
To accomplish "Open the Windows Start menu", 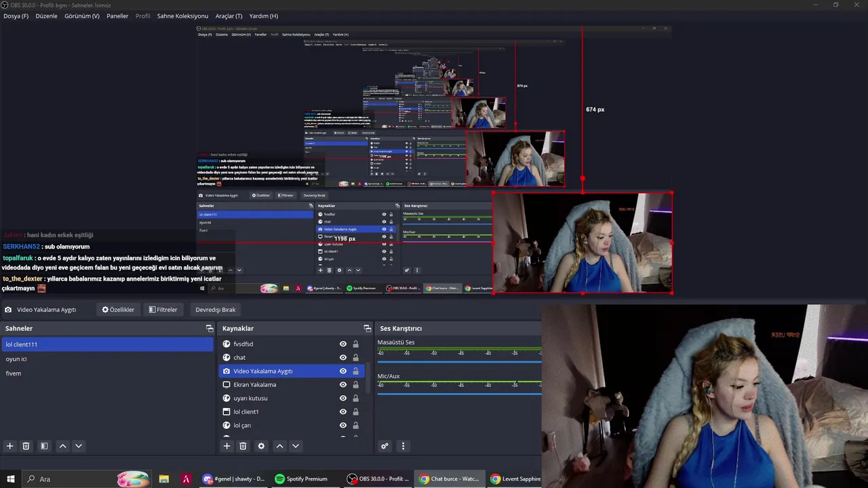I will tap(11, 479).
